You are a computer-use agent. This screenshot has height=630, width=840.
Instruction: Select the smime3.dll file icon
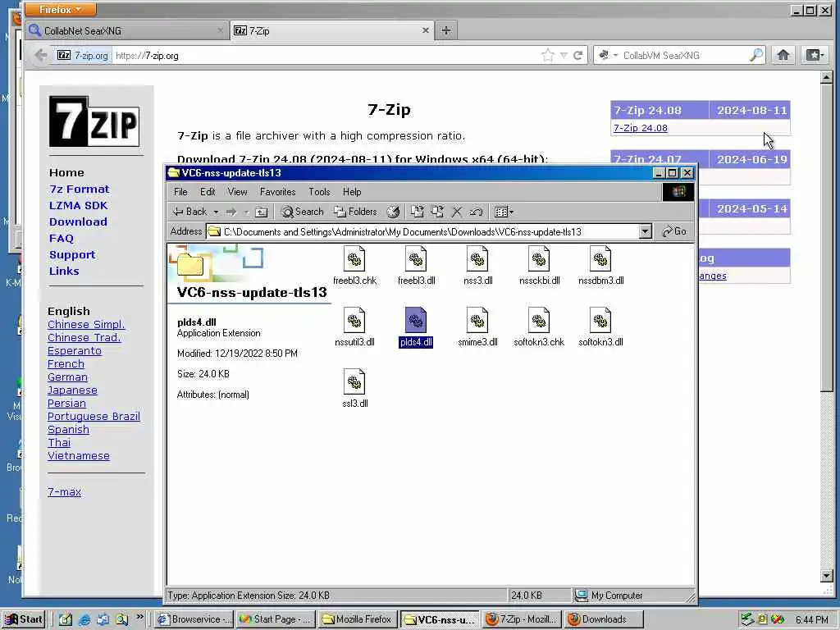[x=477, y=322]
